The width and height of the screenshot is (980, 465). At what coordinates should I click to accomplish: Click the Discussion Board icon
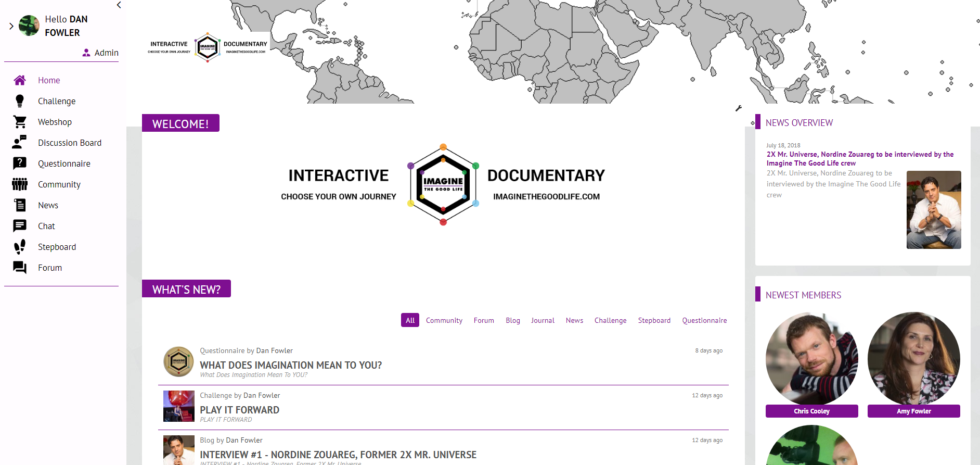(20, 143)
